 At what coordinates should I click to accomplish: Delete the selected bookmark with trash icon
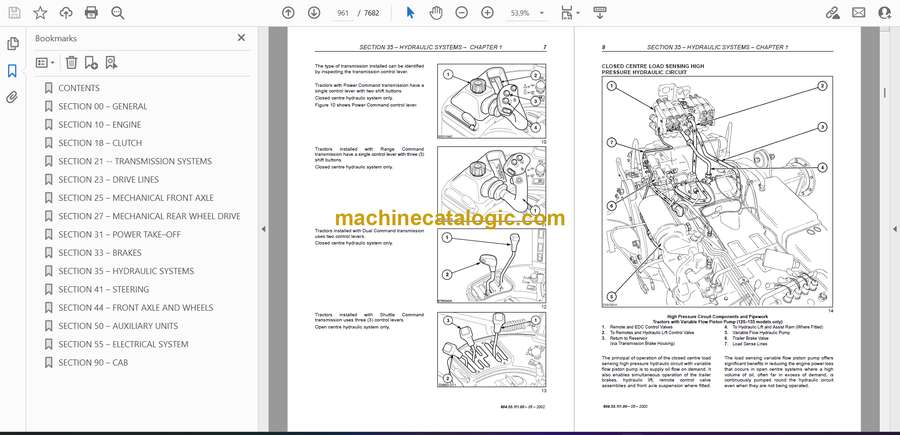[71, 63]
